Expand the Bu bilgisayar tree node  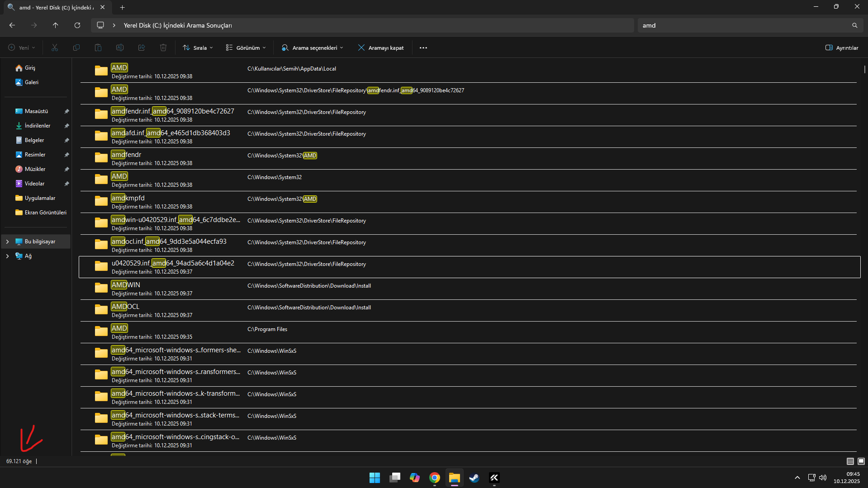pos(7,242)
